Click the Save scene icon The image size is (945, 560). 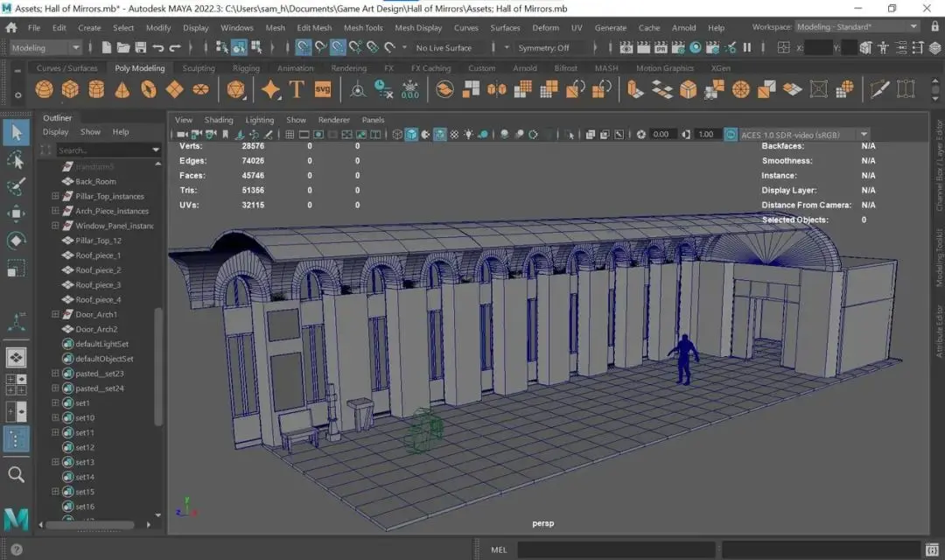pyautogui.click(x=140, y=47)
